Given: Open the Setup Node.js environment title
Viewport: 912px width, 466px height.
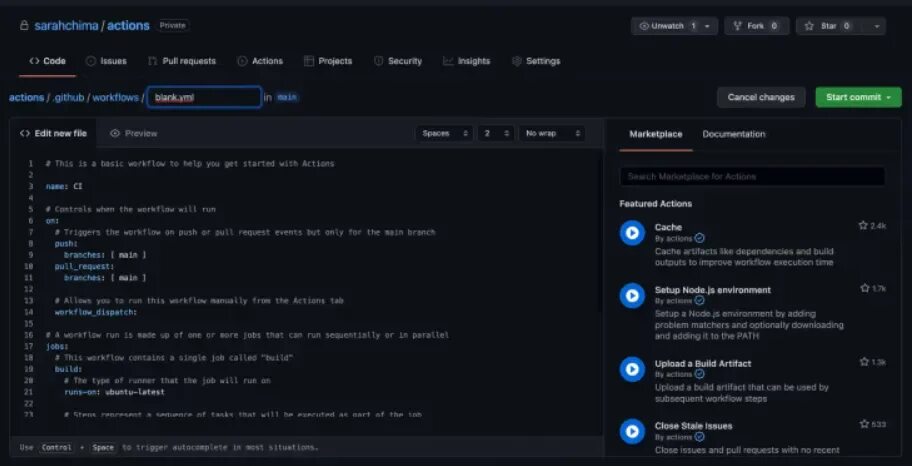Looking at the screenshot, I should point(712,290).
